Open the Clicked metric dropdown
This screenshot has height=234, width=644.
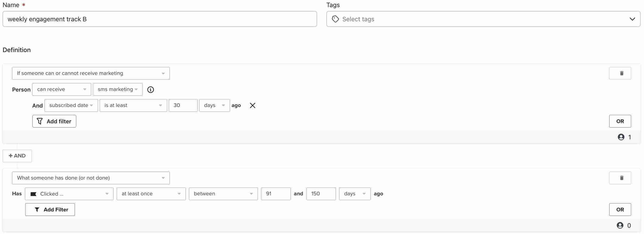[x=69, y=194]
